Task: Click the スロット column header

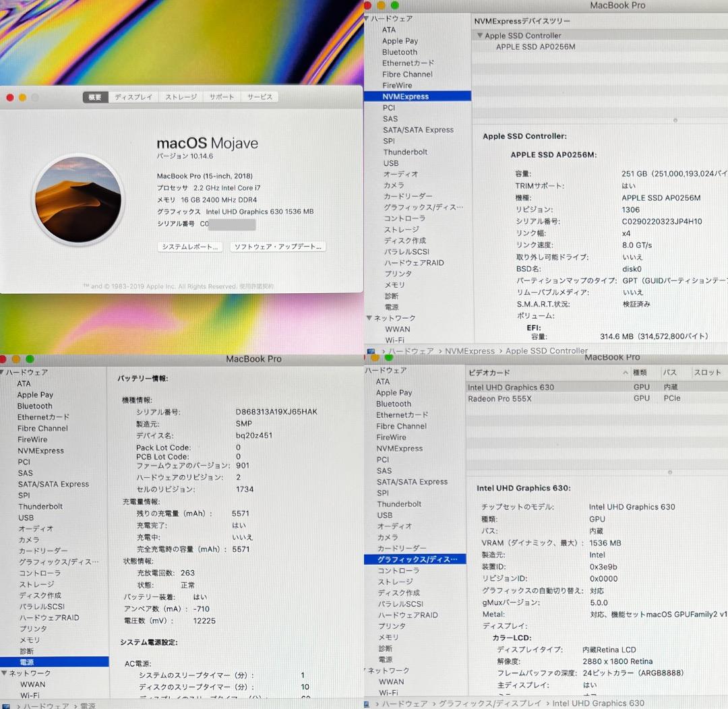Action: pyautogui.click(x=707, y=373)
